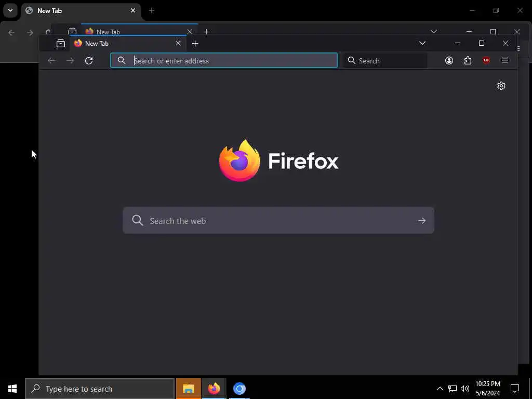Select New Tab in rear browser window
532x399 pixels.
[x=81, y=11]
